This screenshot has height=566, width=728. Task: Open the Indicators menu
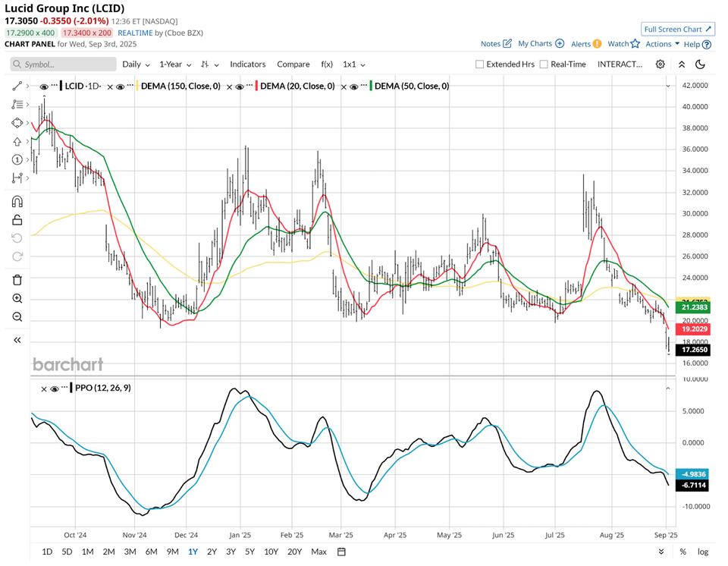(247, 64)
